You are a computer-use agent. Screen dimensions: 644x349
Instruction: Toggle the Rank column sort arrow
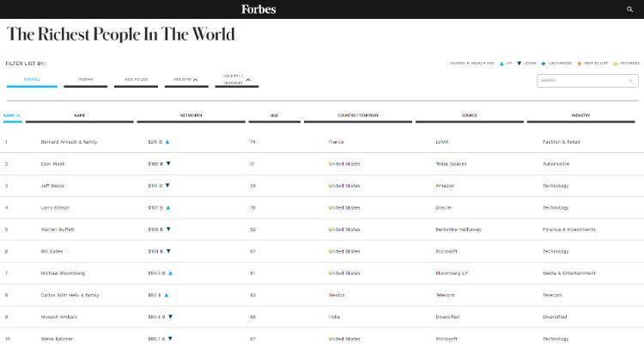point(18,115)
